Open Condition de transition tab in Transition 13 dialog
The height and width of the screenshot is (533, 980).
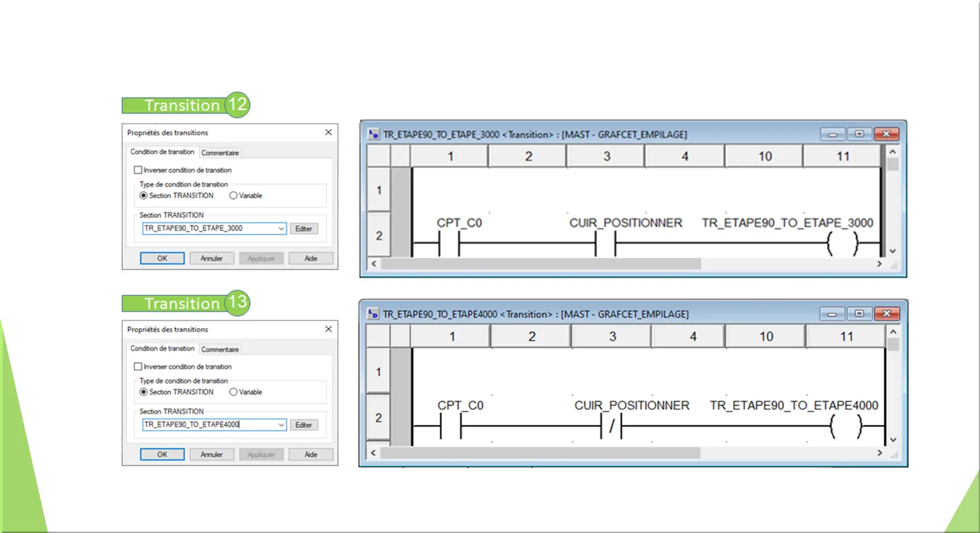coord(163,348)
